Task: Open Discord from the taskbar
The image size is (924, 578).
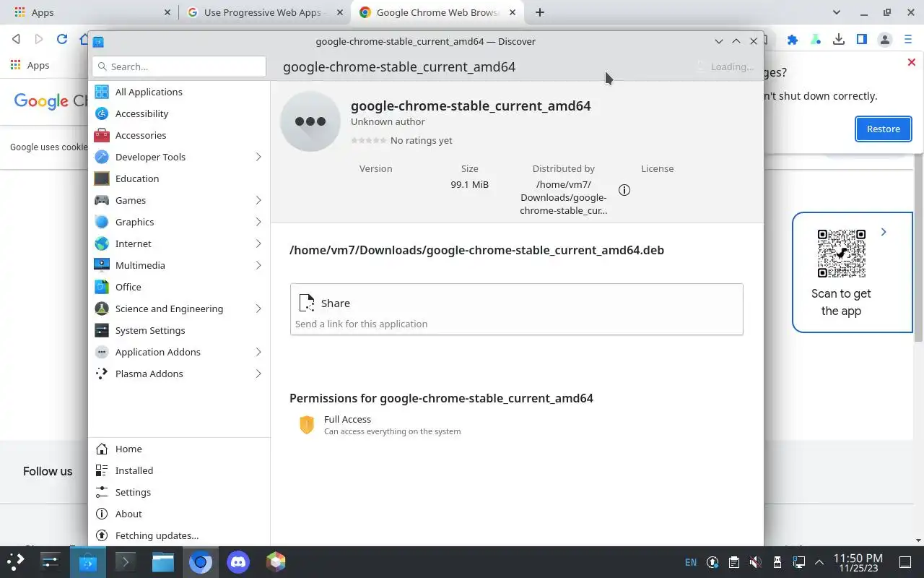Action: click(238, 561)
